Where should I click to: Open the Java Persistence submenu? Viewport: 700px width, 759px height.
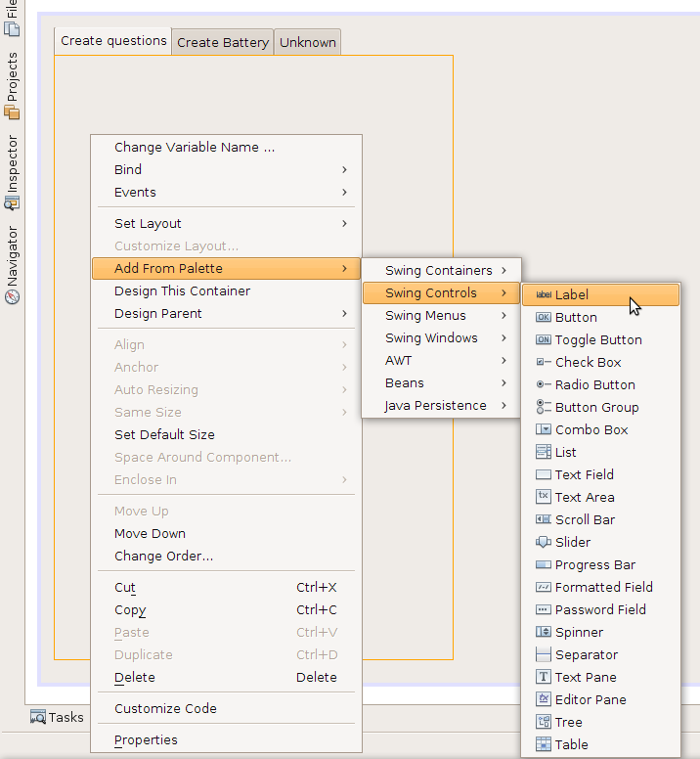pos(441,406)
